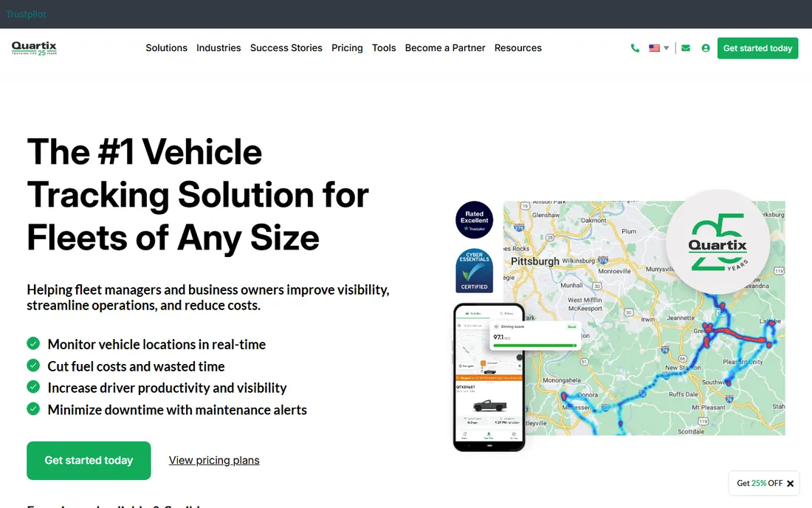Open the Solutions menu

(x=166, y=48)
